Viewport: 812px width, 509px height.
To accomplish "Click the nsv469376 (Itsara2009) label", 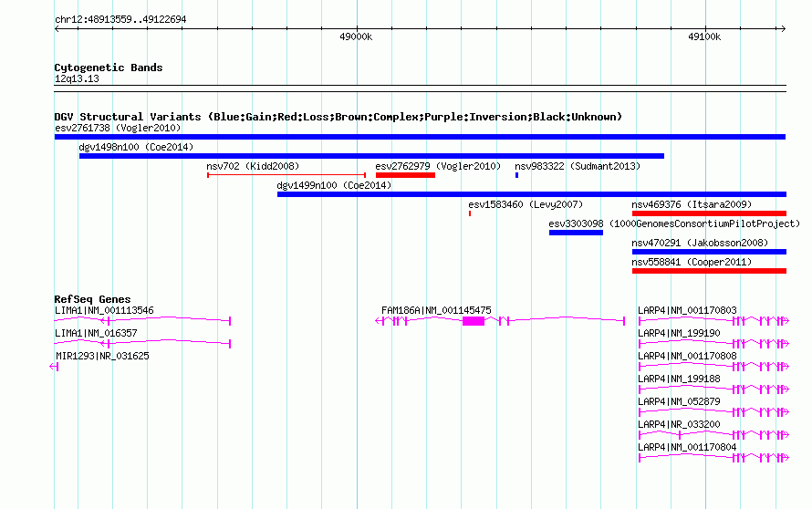I will click(x=692, y=204).
